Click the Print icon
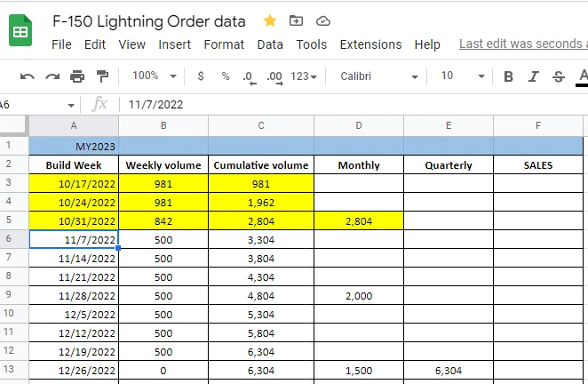Image resolution: width=588 pixels, height=384 pixels. pos(77,76)
